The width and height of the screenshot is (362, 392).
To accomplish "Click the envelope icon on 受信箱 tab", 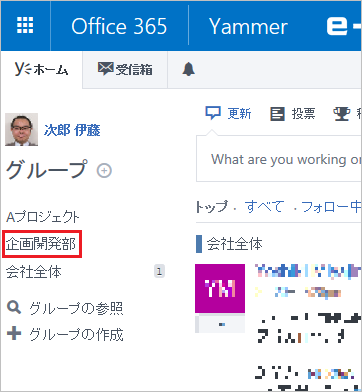I will pos(105,69).
